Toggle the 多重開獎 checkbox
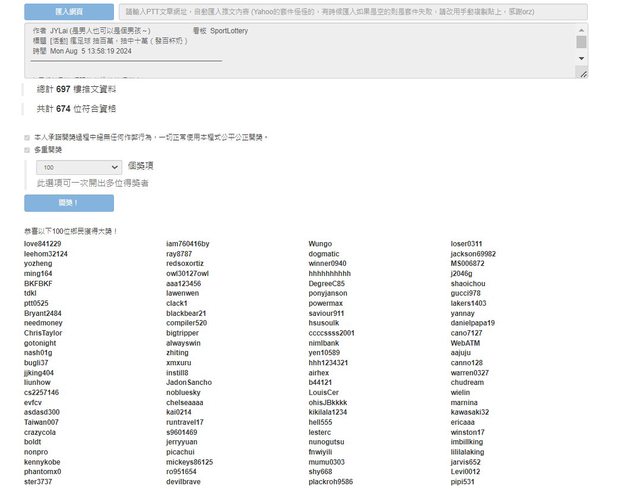This screenshot has width=640, height=489. (x=27, y=149)
